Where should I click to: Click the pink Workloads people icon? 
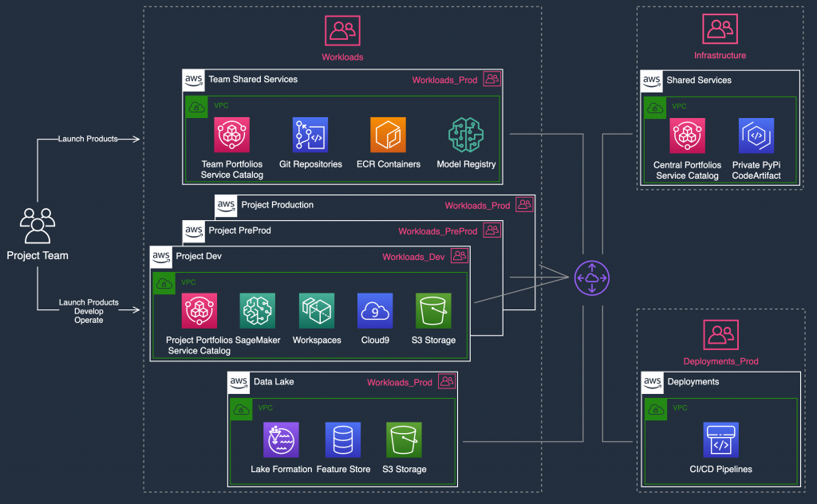[x=342, y=29]
